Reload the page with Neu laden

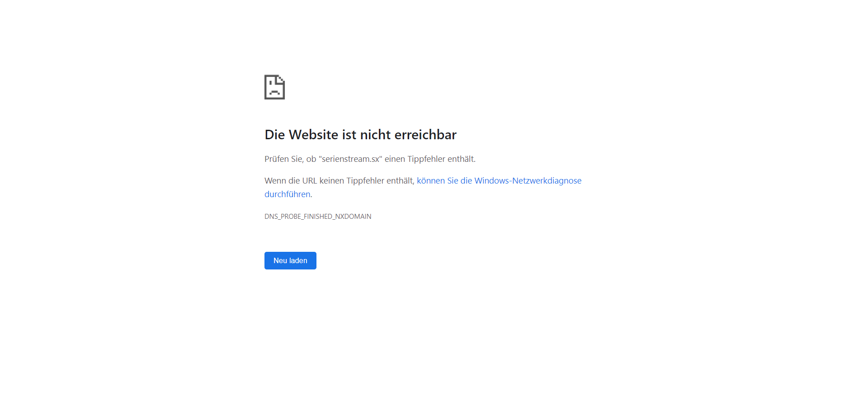pos(290,260)
